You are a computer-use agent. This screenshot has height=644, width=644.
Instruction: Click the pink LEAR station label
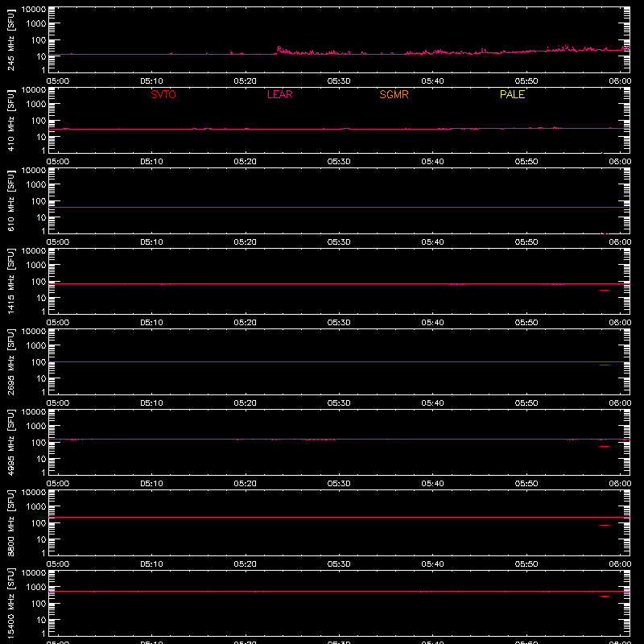(x=279, y=94)
